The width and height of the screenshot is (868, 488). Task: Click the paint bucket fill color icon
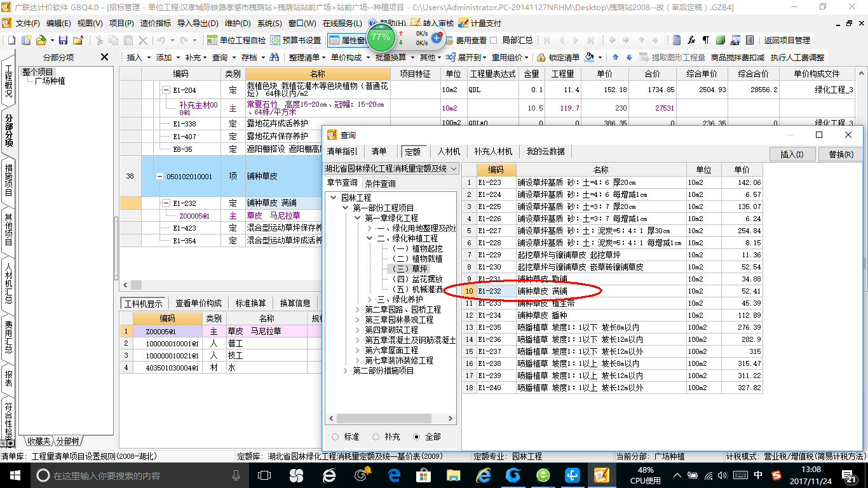pos(590,57)
